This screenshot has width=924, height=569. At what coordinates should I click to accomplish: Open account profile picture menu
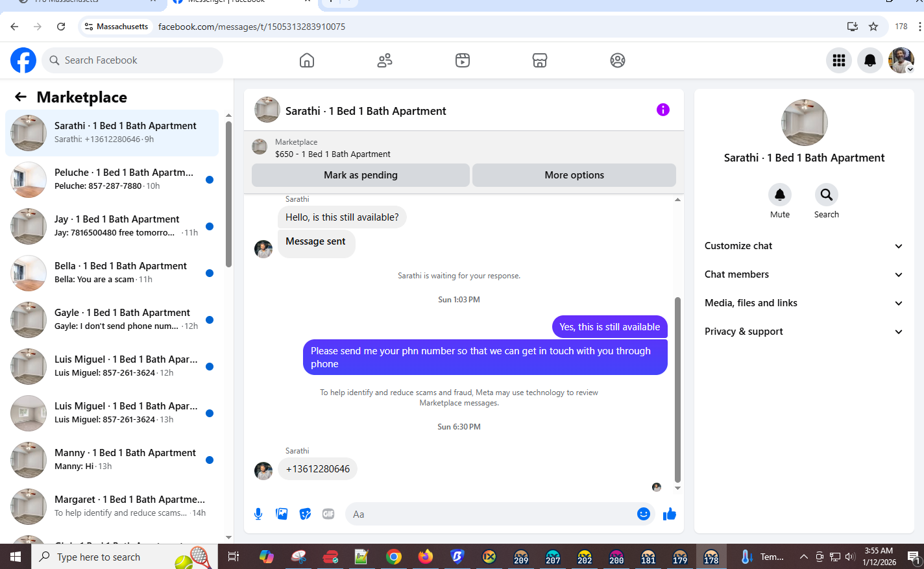(x=901, y=60)
